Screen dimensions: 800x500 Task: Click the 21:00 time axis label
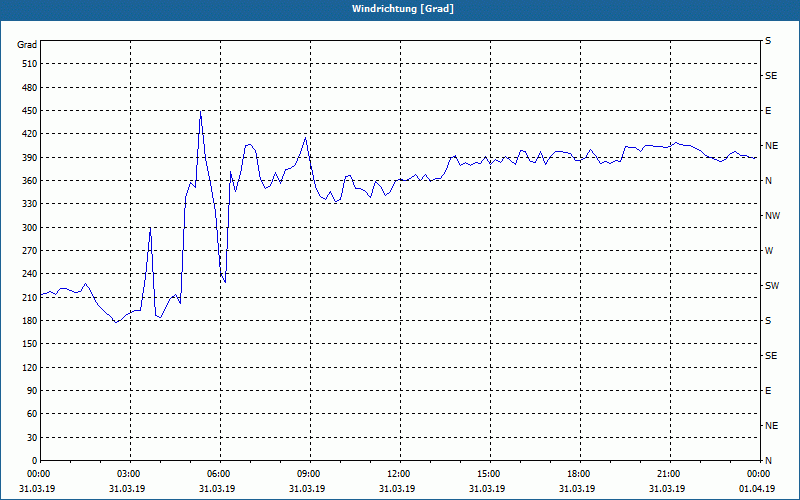point(668,474)
